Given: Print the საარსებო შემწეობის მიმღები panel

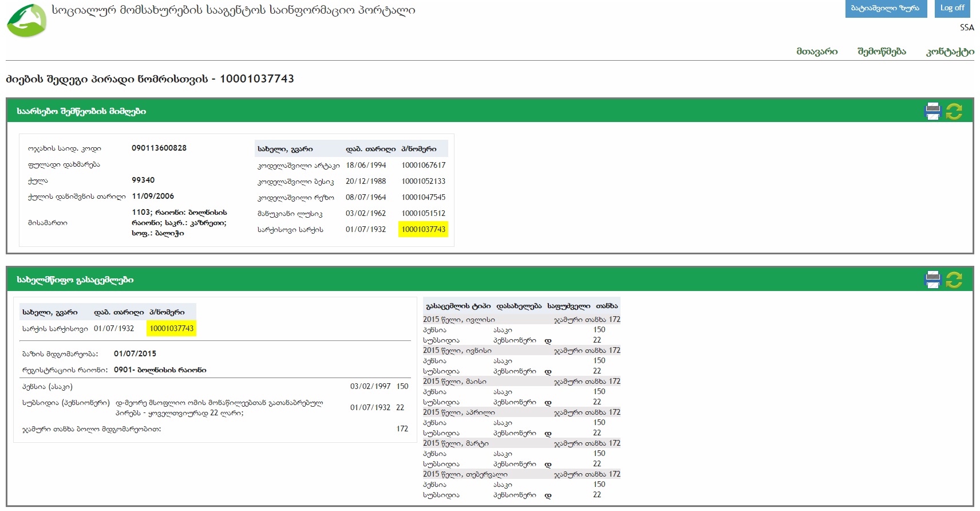Looking at the screenshot, I should tap(932, 111).
